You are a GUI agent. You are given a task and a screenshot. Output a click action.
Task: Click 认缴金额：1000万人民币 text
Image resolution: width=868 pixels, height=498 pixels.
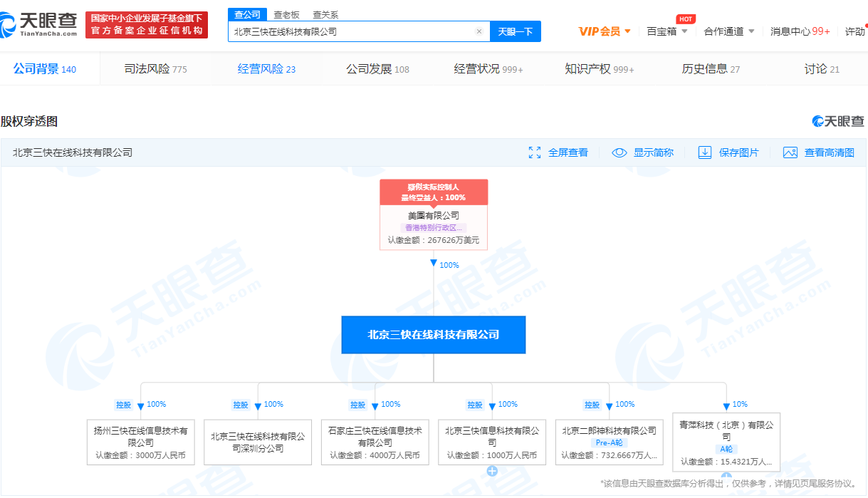click(x=492, y=455)
